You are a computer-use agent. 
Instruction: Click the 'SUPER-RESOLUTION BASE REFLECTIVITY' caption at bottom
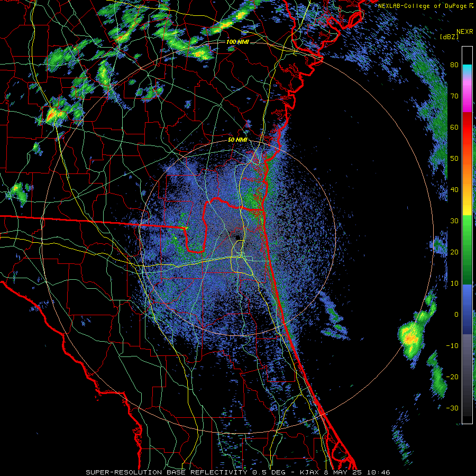167,472
